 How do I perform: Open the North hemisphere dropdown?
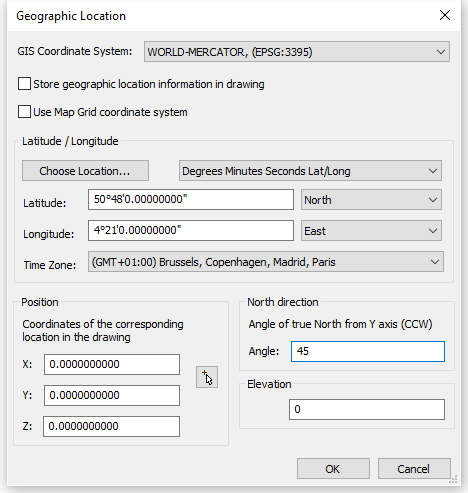pyautogui.click(x=371, y=200)
